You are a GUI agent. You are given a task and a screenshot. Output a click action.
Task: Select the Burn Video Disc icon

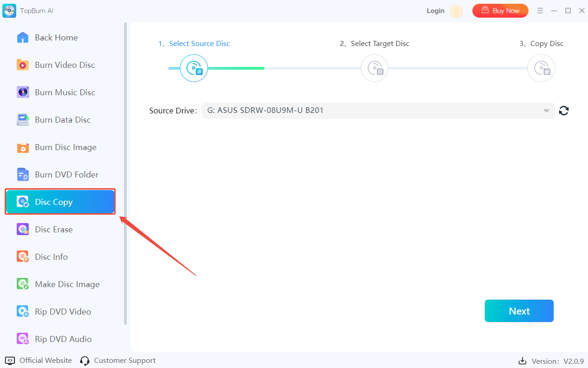(x=23, y=65)
